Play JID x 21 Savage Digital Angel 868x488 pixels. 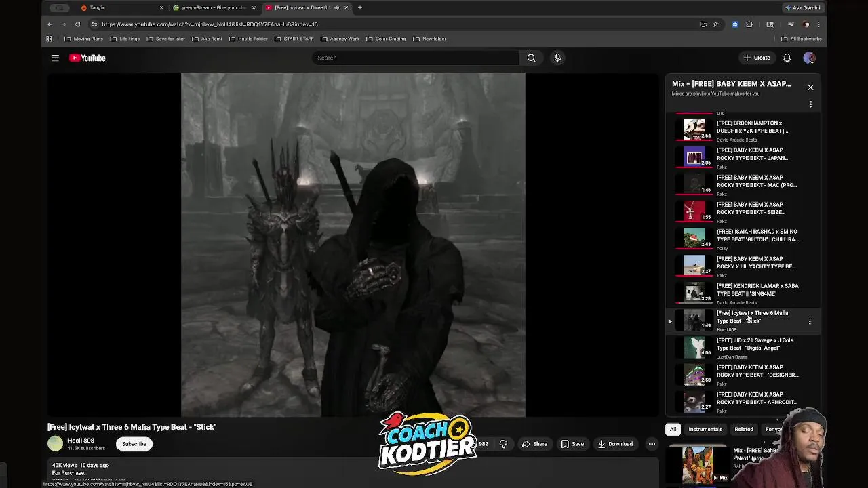pyautogui.click(x=743, y=346)
